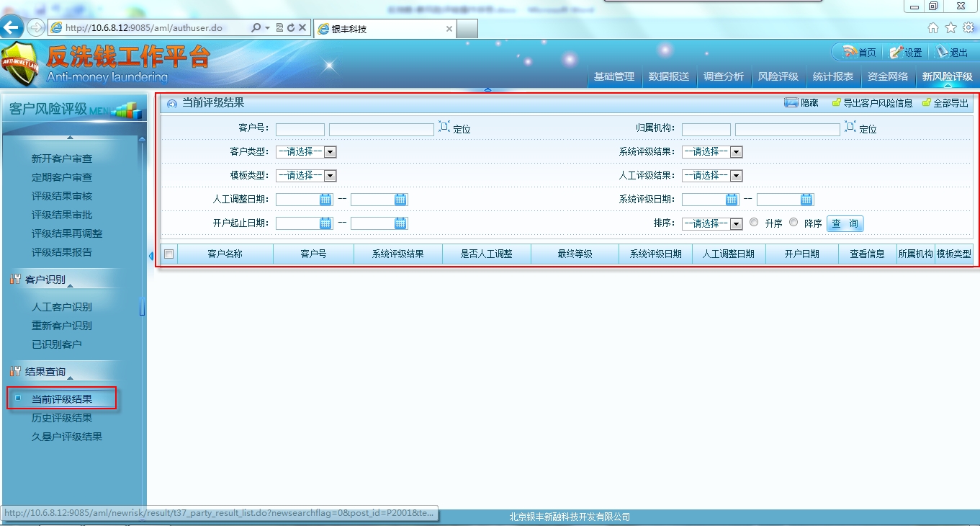Click the stop loading X icon in address bar
Viewport: 980px width, 526px height.
[x=302, y=28]
